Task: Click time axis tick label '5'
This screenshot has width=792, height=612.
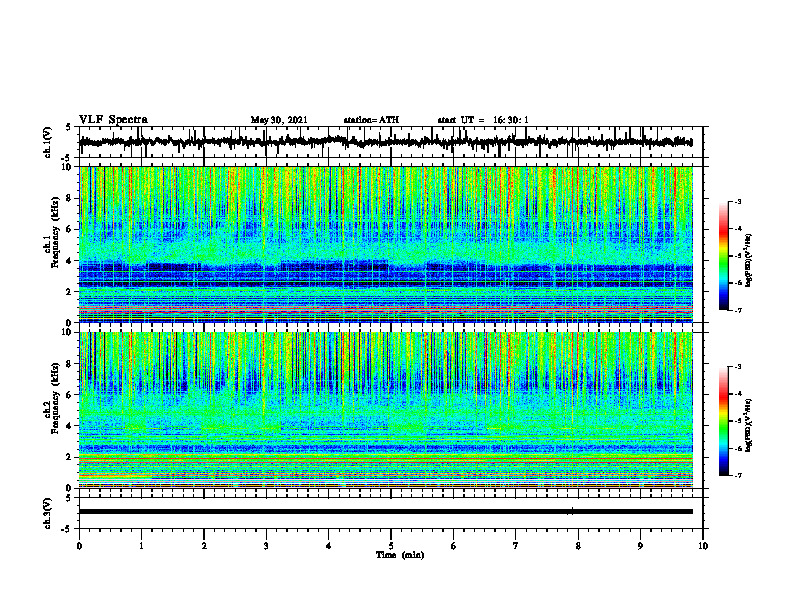Action: 391,546
